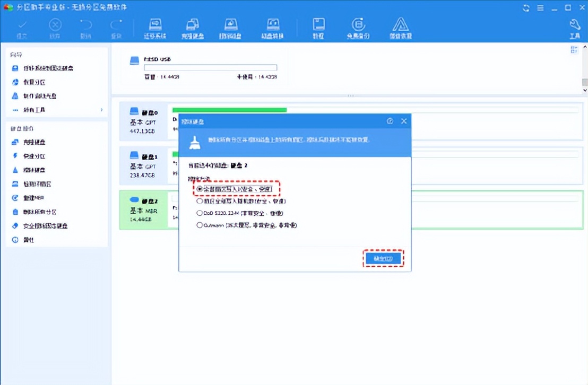Launch Free Backup from the toolbar
The width and height of the screenshot is (588, 385).
(x=358, y=27)
